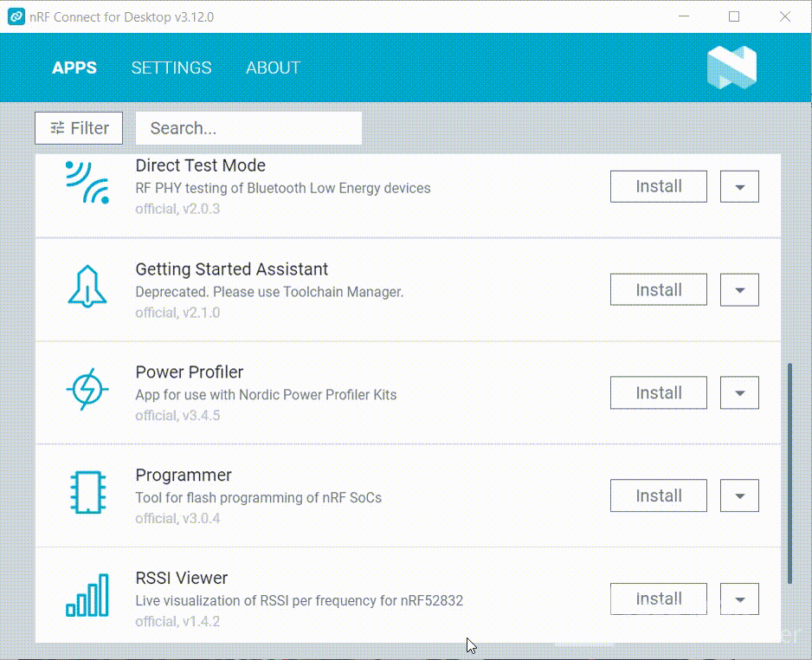This screenshot has height=660, width=812.
Task: Install Getting Started Assistant
Action: point(658,289)
